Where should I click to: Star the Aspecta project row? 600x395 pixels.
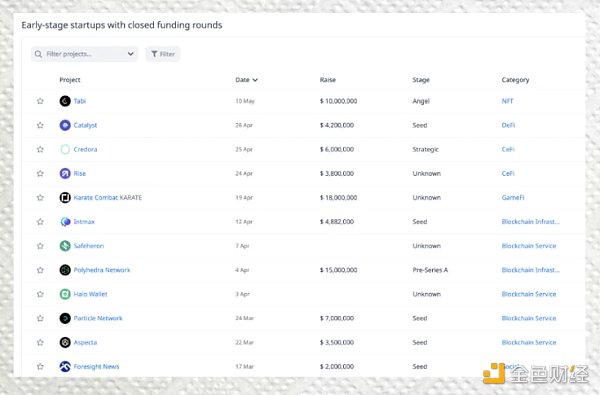(40, 342)
